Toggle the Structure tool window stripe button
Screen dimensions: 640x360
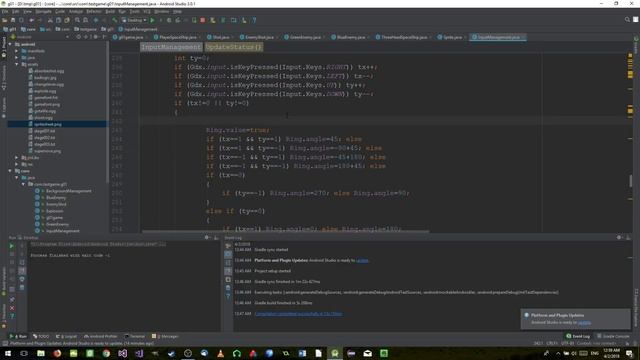tap(4, 78)
